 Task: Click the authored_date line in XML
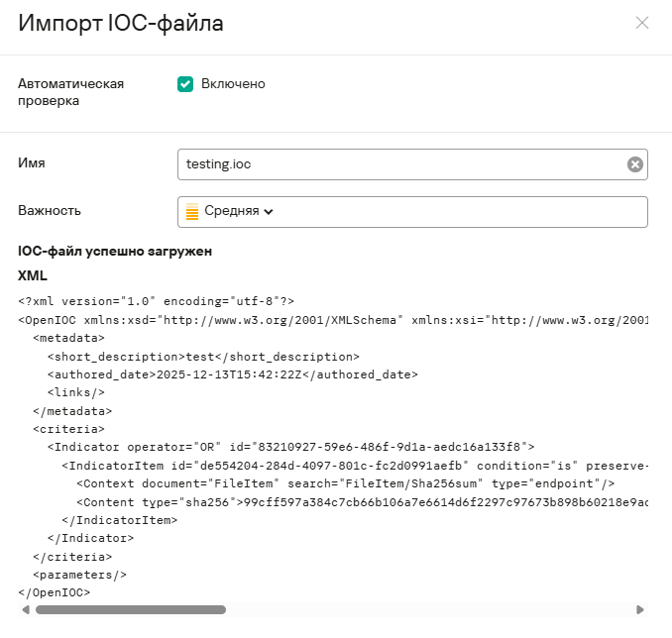[233, 375]
